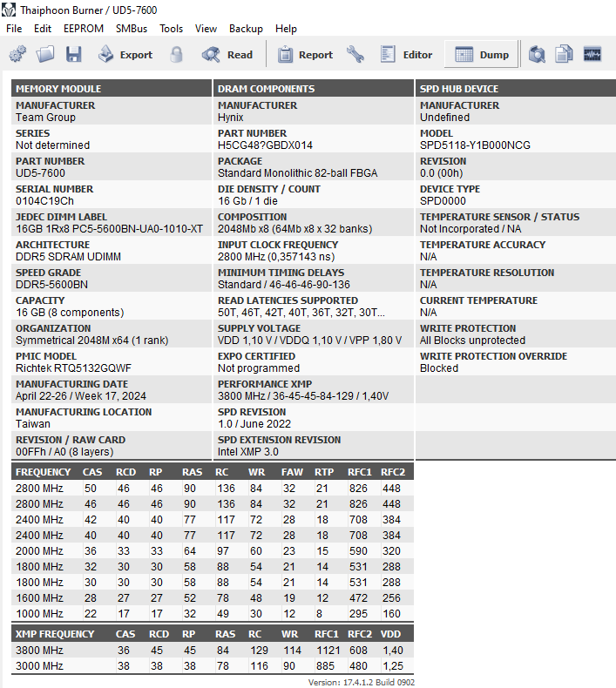
Task: Save with the floppy disk icon
Action: (73, 54)
